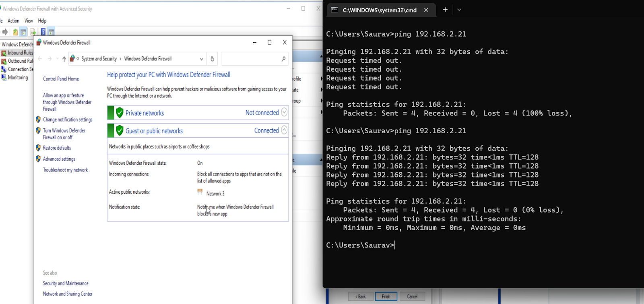The width and height of the screenshot is (644, 304).
Task: Click shield icon beside Change notification settings
Action: coord(38,119)
